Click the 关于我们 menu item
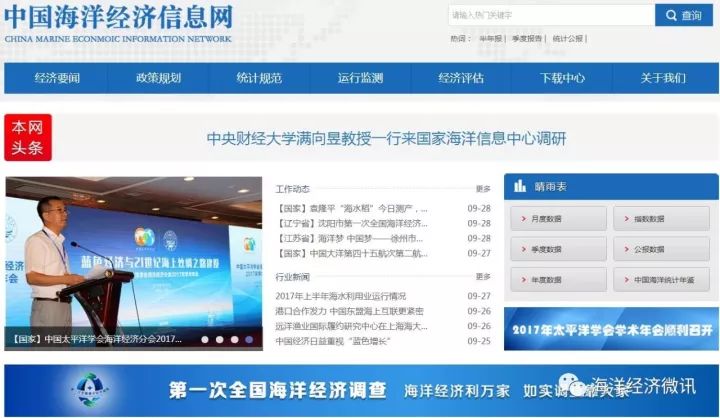Screen dimensions: 720x418 click(663, 78)
